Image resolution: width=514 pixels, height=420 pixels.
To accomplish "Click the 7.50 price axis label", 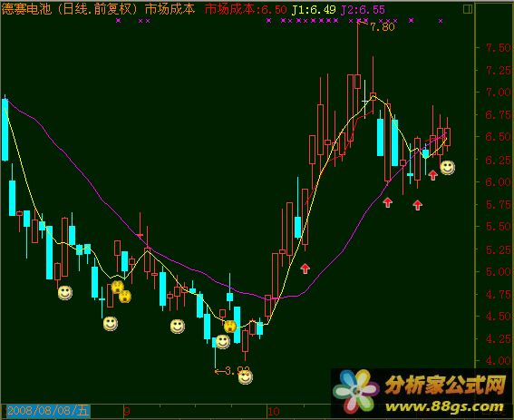I will click(499, 48).
